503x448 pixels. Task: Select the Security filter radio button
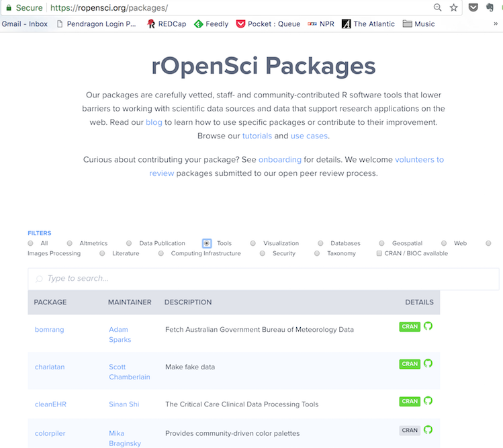click(x=263, y=253)
